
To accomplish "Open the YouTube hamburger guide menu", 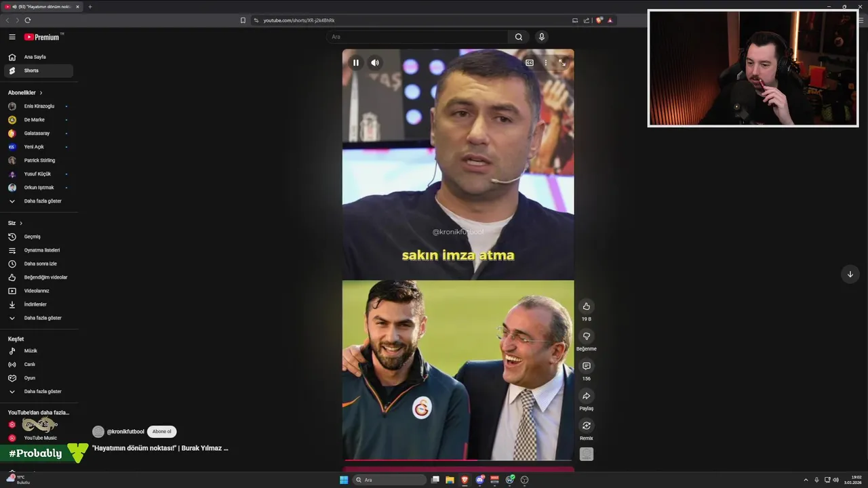I will (12, 37).
